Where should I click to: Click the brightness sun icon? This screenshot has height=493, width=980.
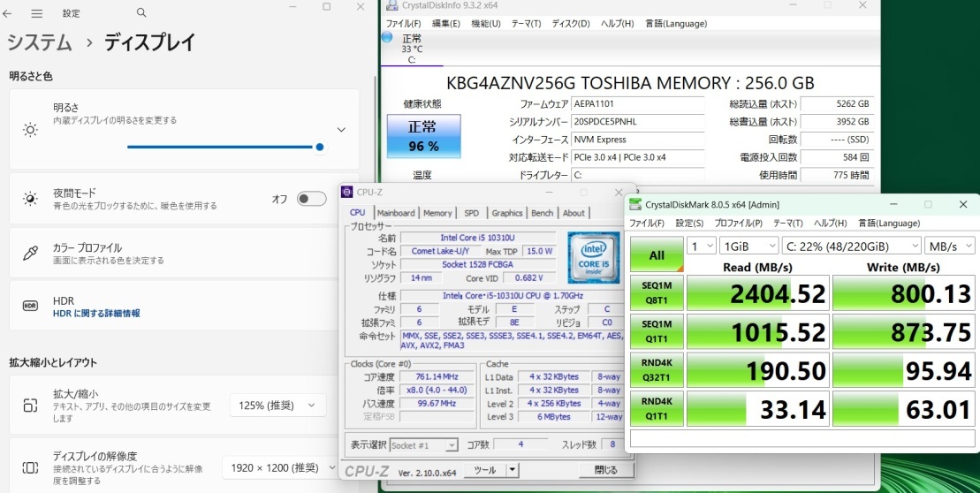point(30,130)
